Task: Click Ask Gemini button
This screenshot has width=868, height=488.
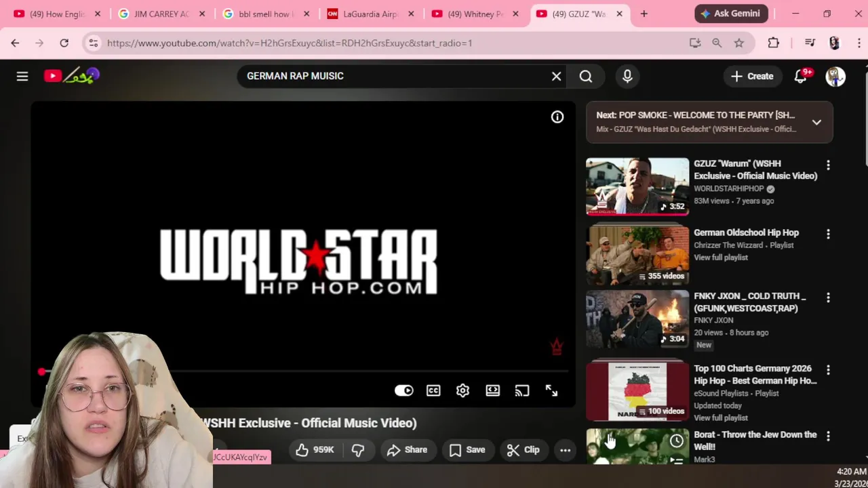Action: click(x=731, y=14)
